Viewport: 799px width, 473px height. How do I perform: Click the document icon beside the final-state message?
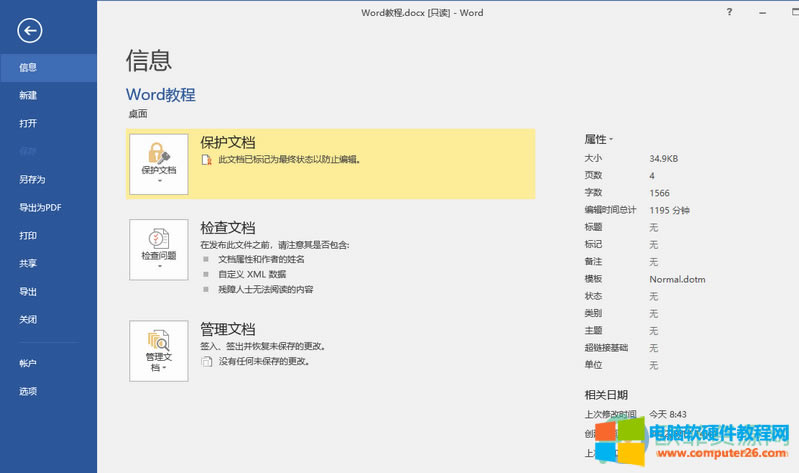coord(207,159)
